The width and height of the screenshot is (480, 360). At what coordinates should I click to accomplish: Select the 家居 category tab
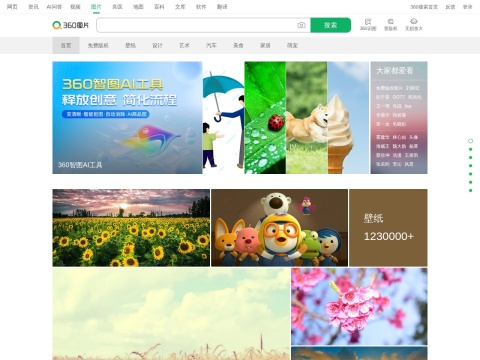(x=265, y=45)
